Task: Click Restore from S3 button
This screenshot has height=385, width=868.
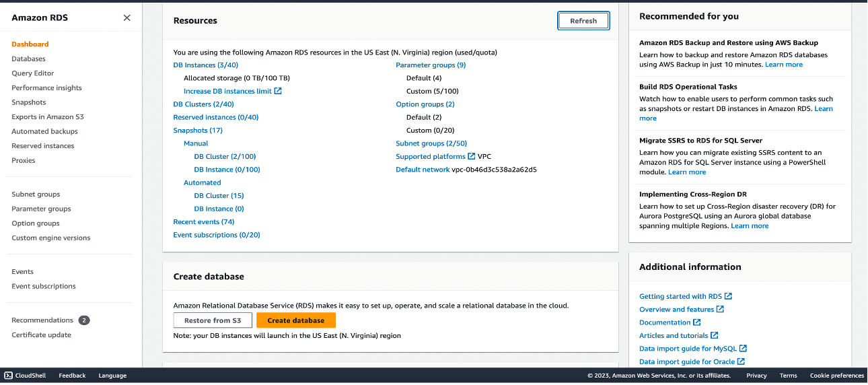Action: tap(213, 320)
